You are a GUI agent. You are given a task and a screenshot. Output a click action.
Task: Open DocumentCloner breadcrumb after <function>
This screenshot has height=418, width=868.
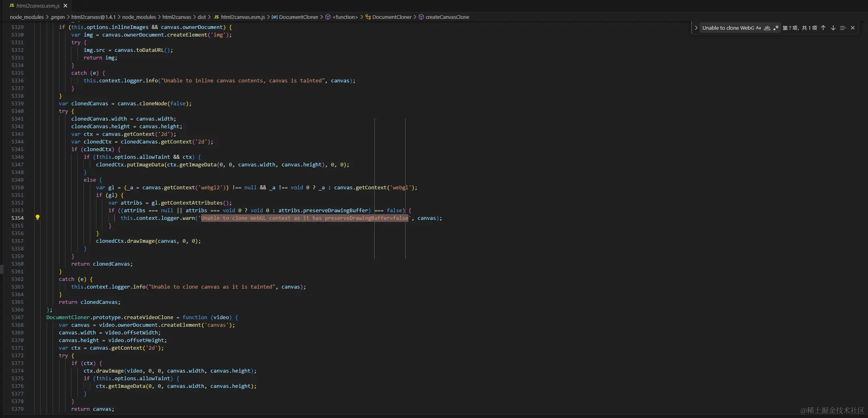pos(388,17)
